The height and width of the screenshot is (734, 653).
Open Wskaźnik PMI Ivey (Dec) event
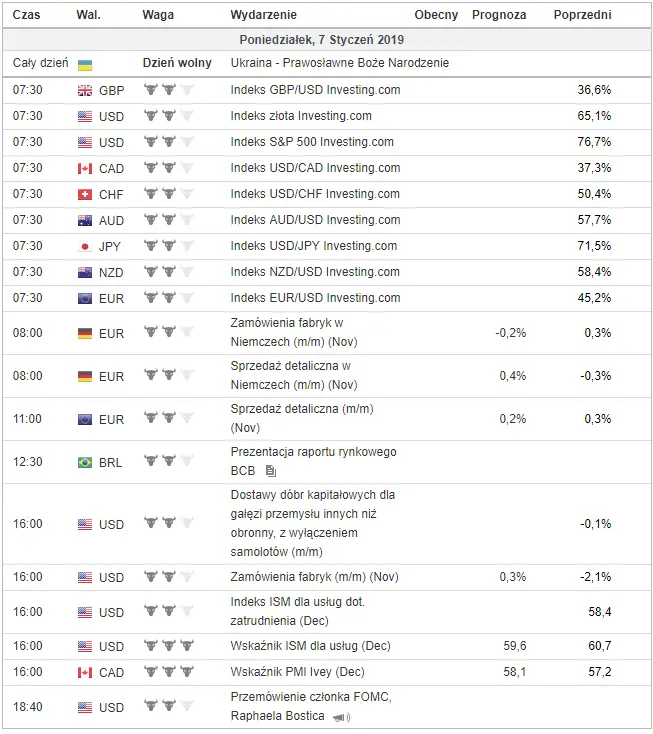coord(297,672)
